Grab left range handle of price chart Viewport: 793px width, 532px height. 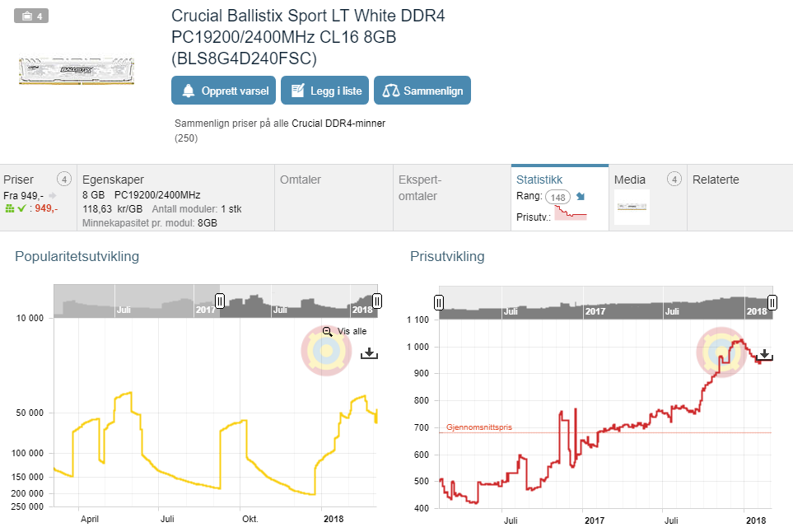coord(439,302)
